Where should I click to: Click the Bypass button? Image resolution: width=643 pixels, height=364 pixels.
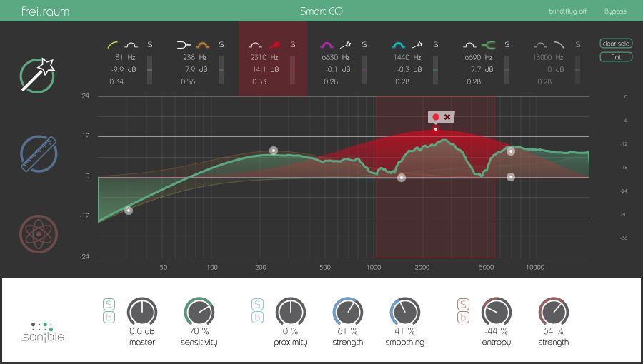[x=614, y=11]
